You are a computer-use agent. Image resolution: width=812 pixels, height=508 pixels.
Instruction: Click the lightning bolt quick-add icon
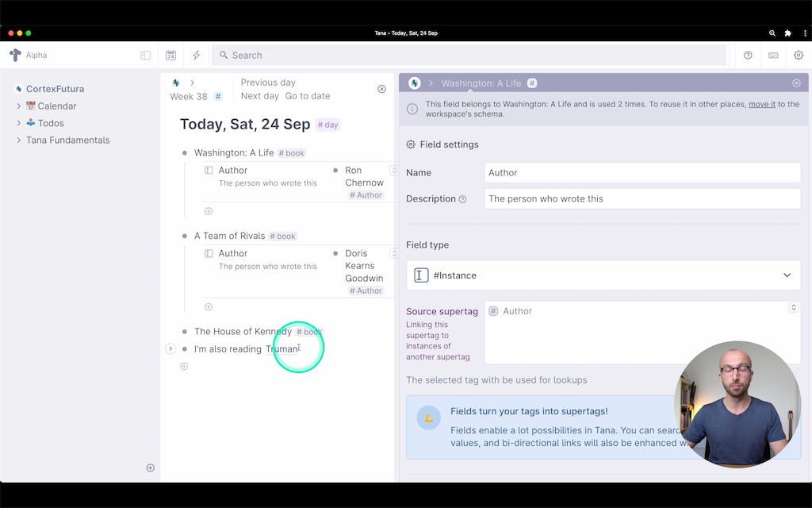click(197, 56)
